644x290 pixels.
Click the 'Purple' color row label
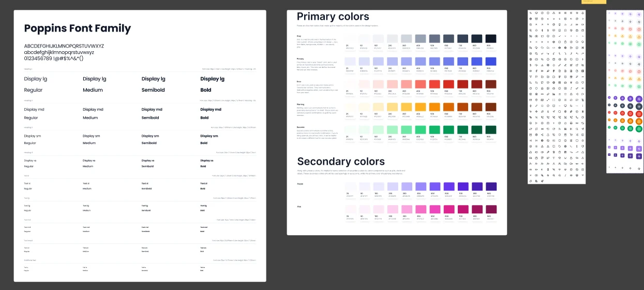(x=300, y=183)
